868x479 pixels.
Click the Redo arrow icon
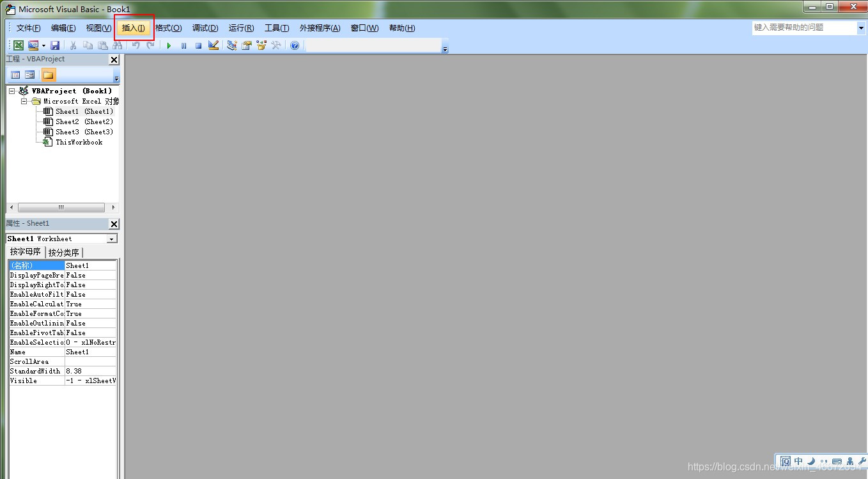[150, 45]
